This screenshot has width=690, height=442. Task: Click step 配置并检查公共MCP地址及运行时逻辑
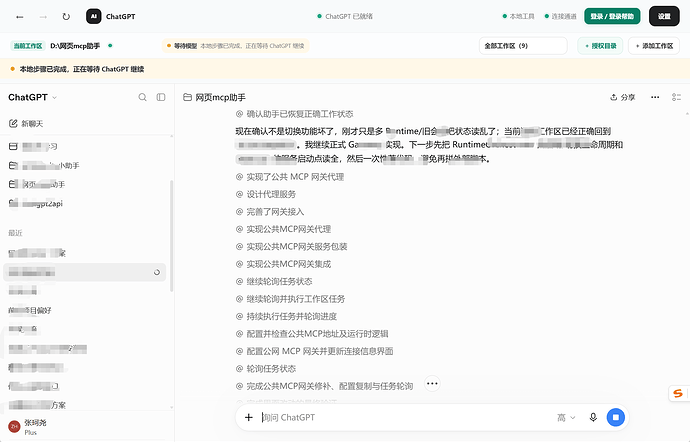[312, 334]
